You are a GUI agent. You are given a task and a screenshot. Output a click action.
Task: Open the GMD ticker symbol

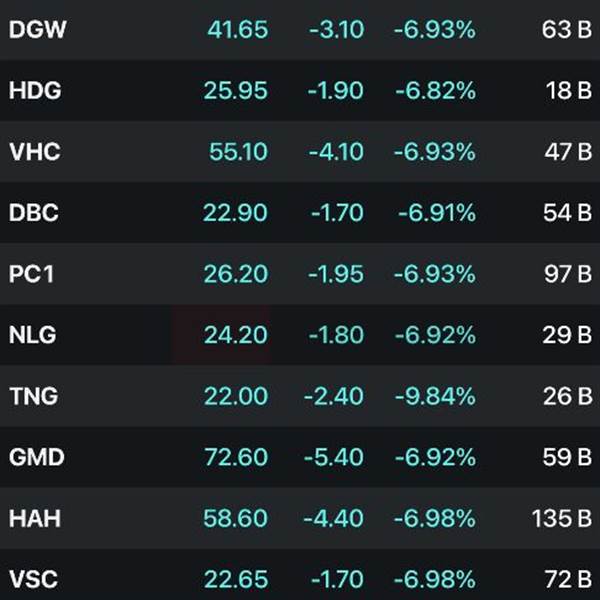(36, 457)
